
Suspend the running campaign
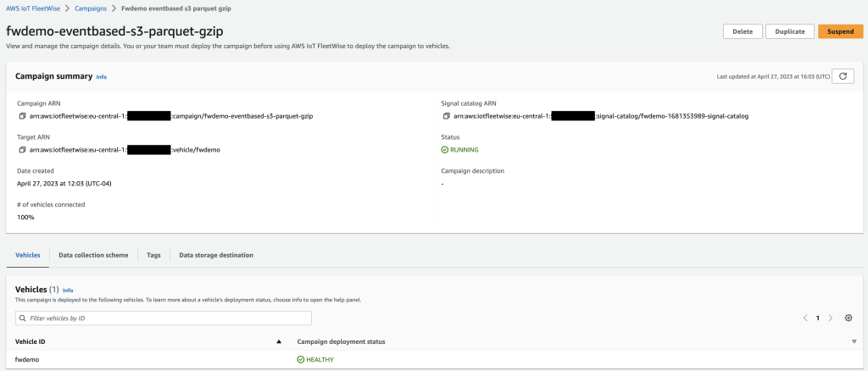[x=840, y=31]
